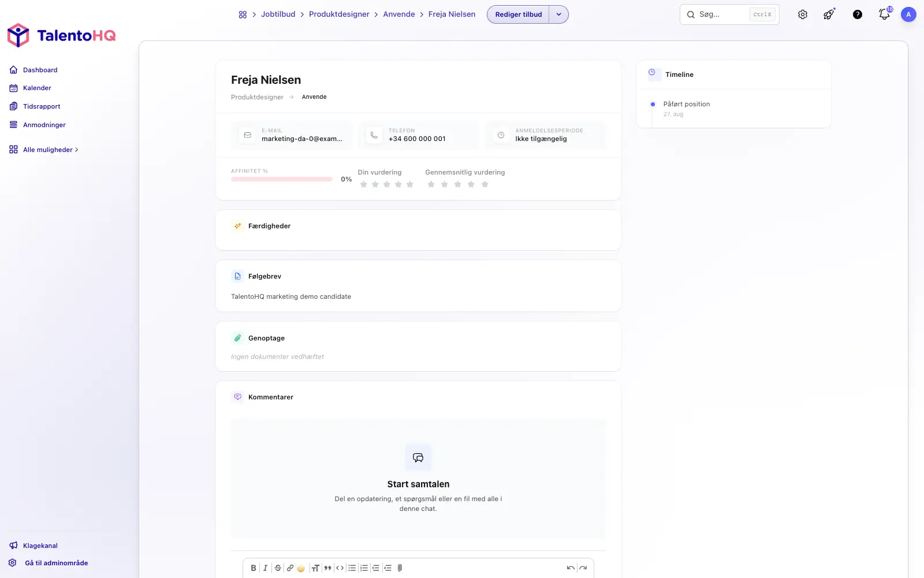Click the Følgebrev document icon

(x=237, y=276)
